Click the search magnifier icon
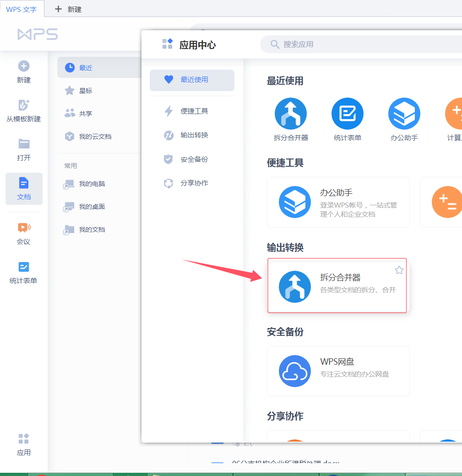The height and width of the screenshot is (476, 462). tap(275, 44)
